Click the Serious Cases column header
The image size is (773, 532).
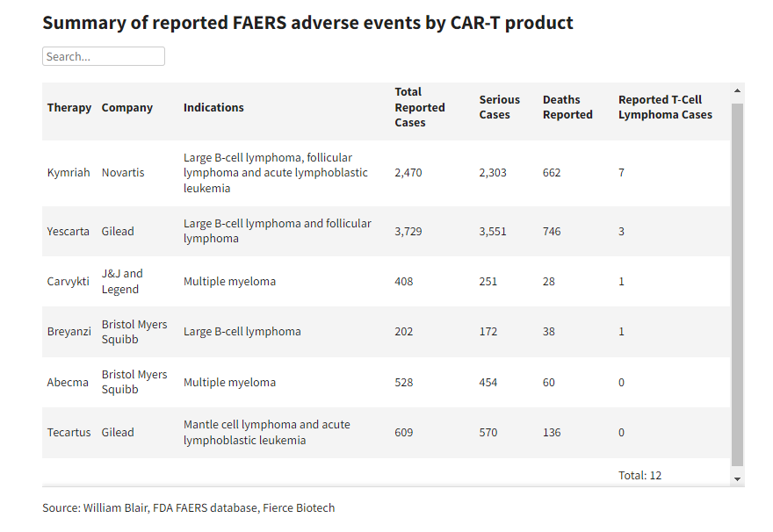click(500, 108)
